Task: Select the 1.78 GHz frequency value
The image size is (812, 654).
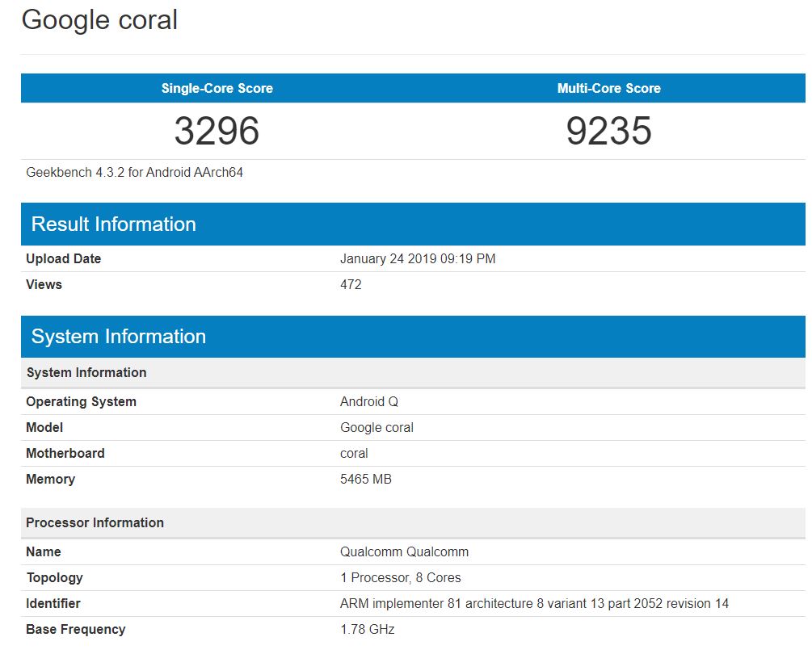Action: (x=367, y=629)
